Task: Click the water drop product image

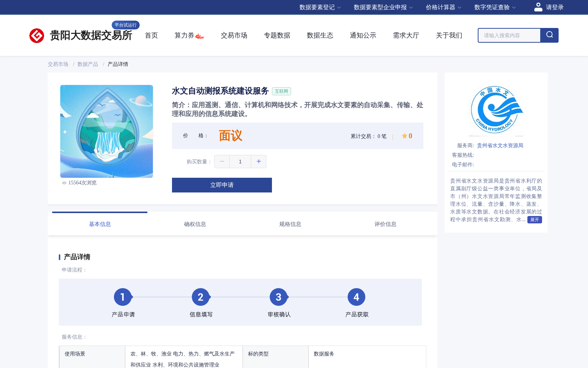Action: [107, 131]
